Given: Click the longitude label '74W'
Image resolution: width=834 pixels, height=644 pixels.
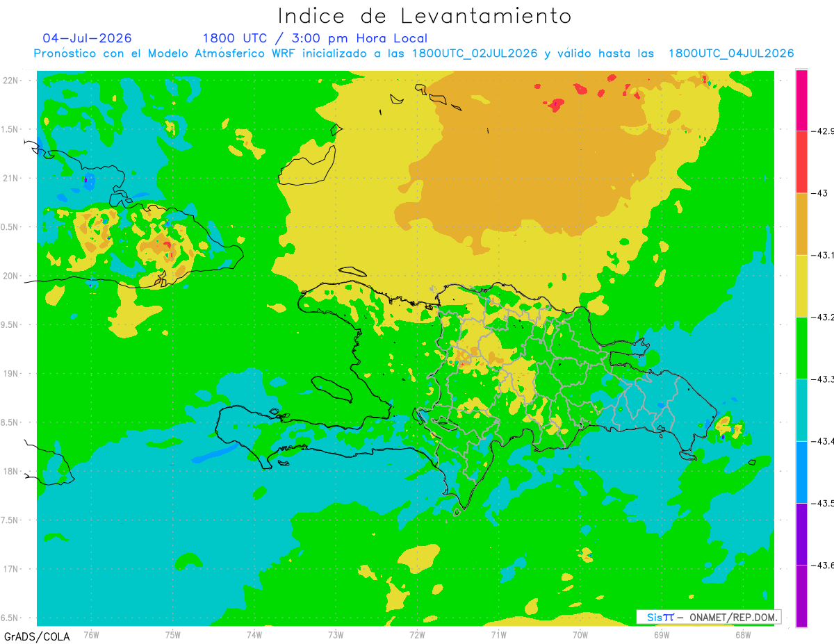Looking at the screenshot, I should 254,635.
